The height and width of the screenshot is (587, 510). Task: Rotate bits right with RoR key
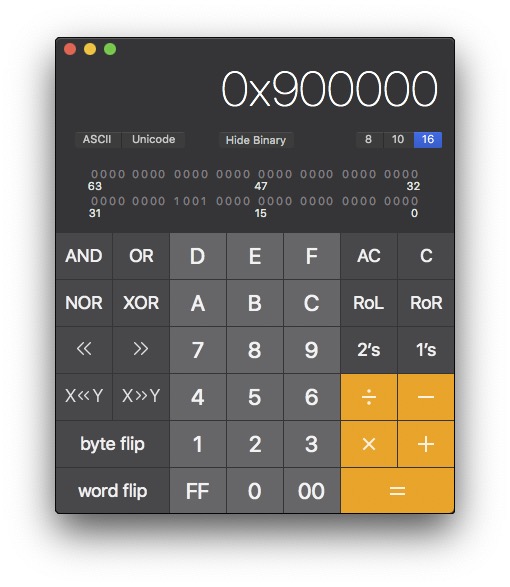(426, 303)
